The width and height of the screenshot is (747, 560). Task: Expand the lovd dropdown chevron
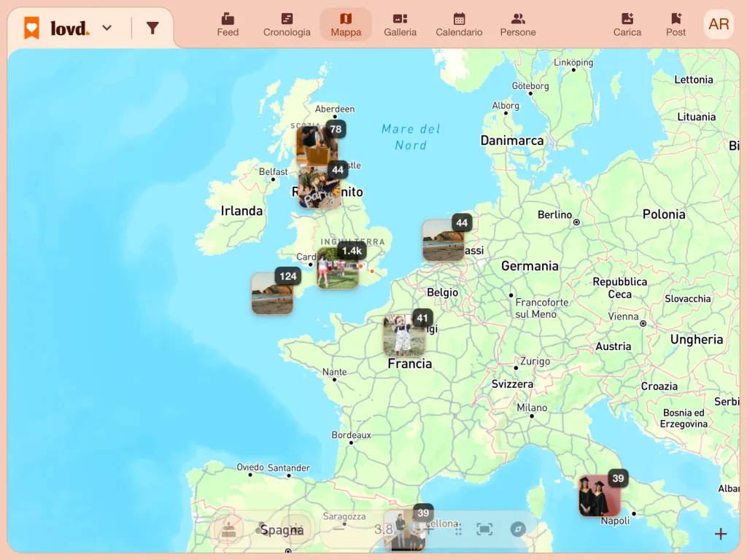point(107,28)
